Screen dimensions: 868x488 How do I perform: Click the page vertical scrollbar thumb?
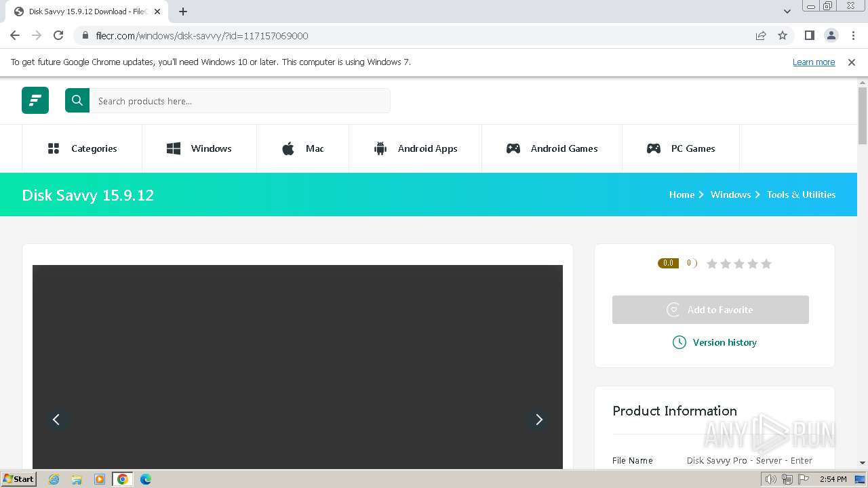click(863, 116)
